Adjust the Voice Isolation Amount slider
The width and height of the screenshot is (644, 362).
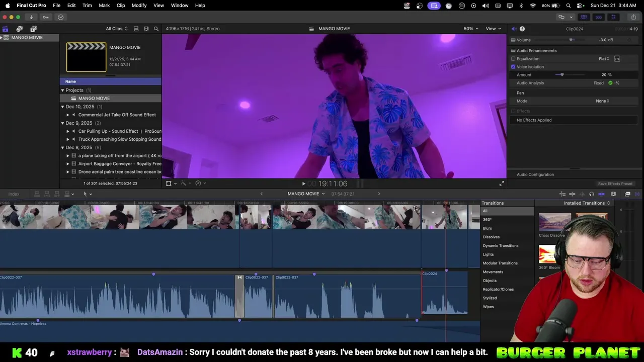tap(562, 75)
